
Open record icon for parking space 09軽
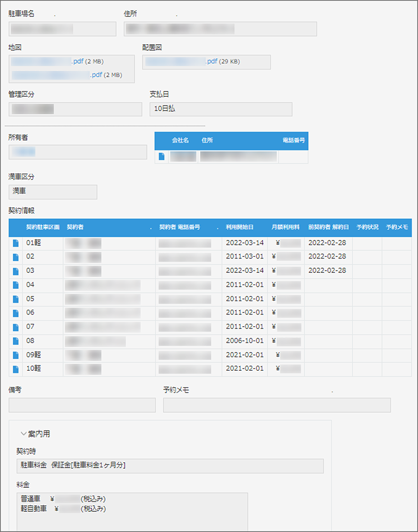click(x=15, y=355)
